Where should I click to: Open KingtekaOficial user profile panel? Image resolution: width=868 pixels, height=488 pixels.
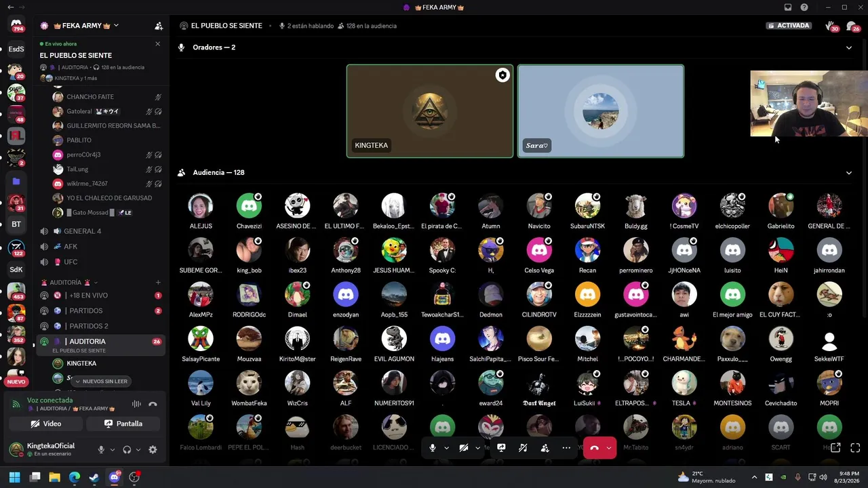pos(50,449)
